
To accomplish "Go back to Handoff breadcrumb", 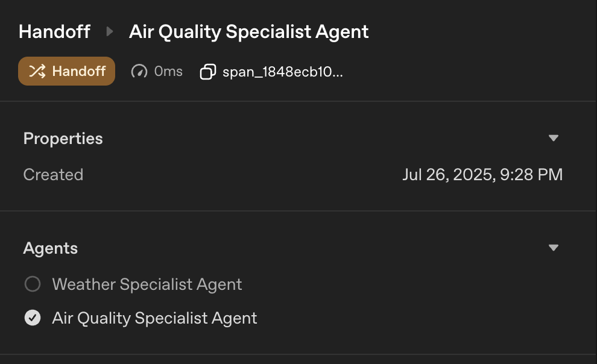I will [54, 31].
